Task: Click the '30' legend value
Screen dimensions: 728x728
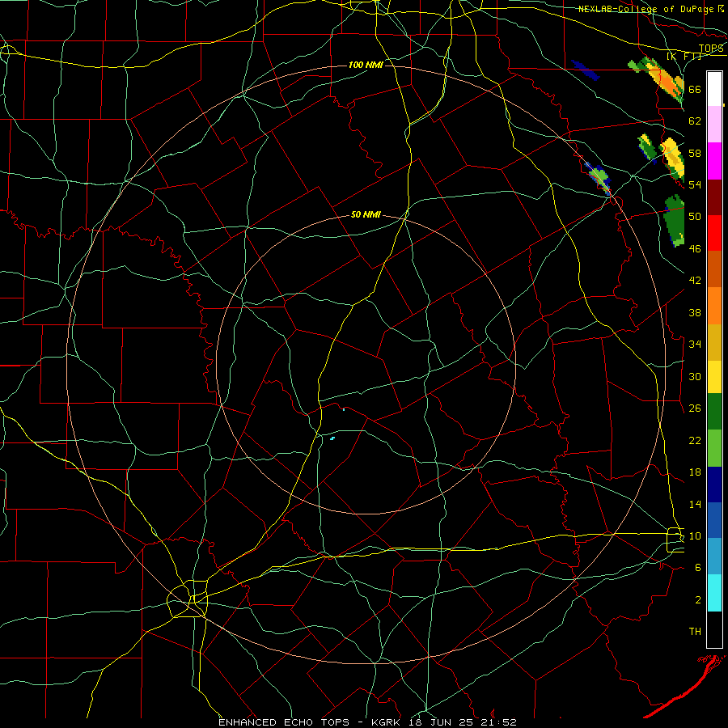Action: click(695, 376)
